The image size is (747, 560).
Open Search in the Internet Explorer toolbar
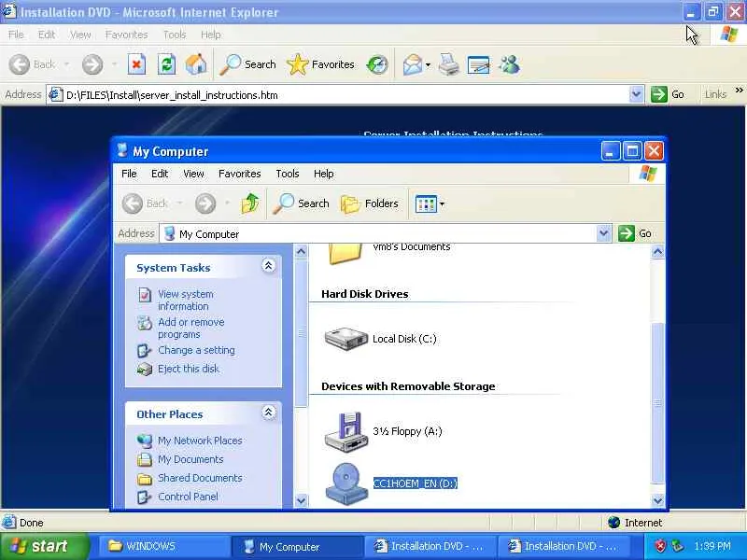click(x=247, y=64)
